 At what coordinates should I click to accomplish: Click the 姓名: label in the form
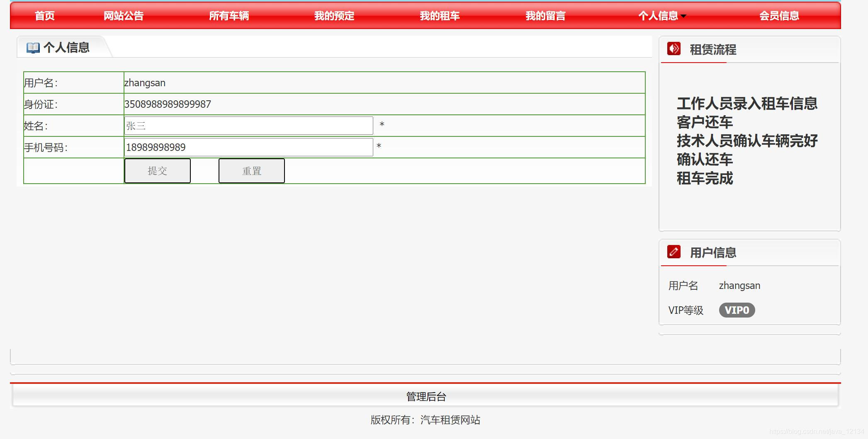point(36,126)
